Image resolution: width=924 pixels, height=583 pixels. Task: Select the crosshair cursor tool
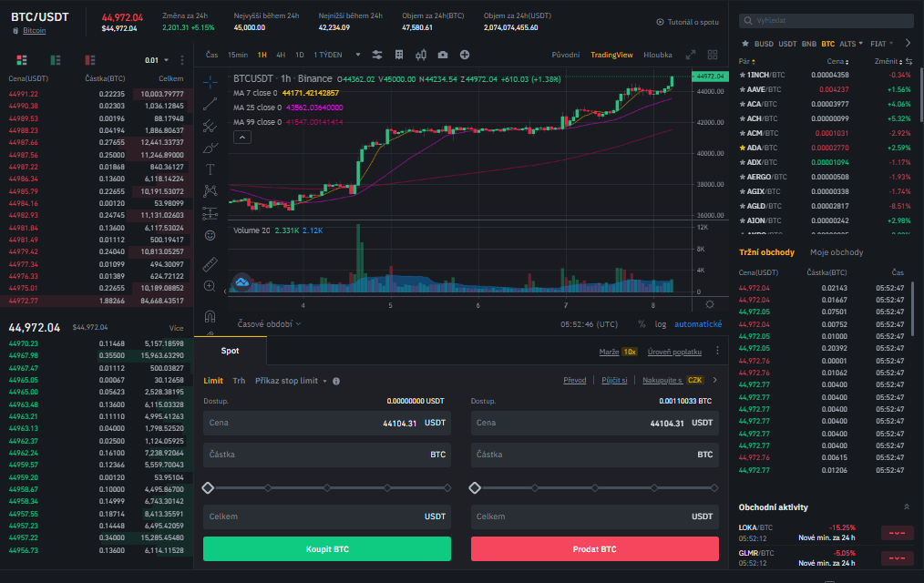(x=210, y=82)
